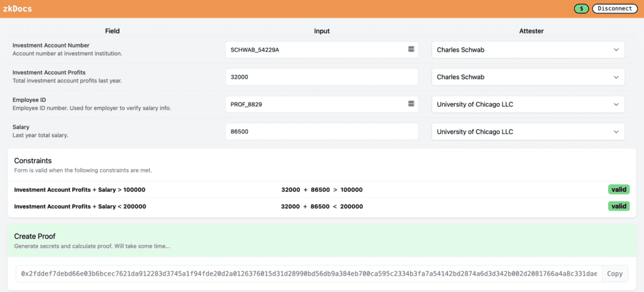Click valid badge for greater than 100000 constraint
The height and width of the screenshot is (292, 644).
point(618,189)
